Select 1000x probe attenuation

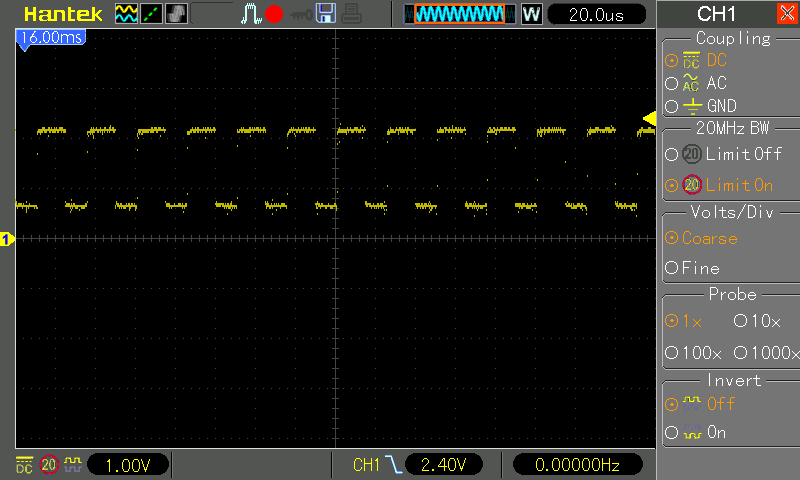[x=767, y=352]
